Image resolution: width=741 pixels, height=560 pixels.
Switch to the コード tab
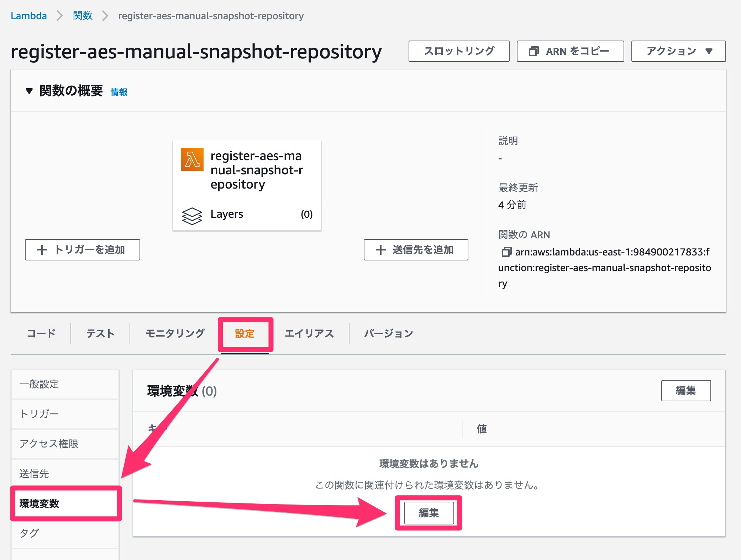[x=41, y=333]
